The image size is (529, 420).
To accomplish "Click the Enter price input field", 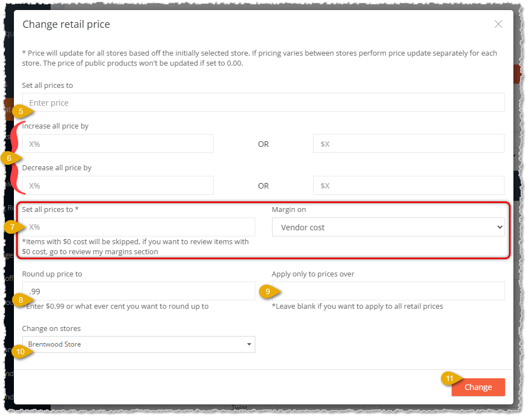I will [264, 102].
